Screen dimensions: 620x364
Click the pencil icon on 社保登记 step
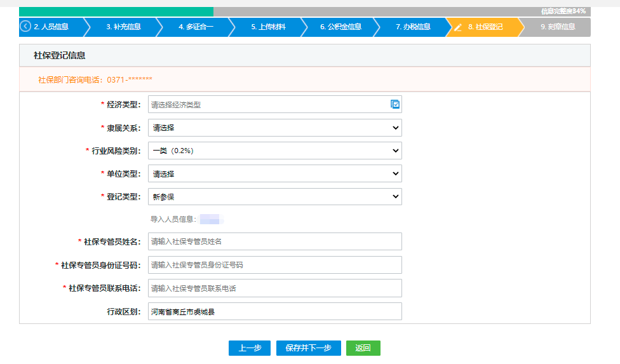pyautogui.click(x=458, y=27)
